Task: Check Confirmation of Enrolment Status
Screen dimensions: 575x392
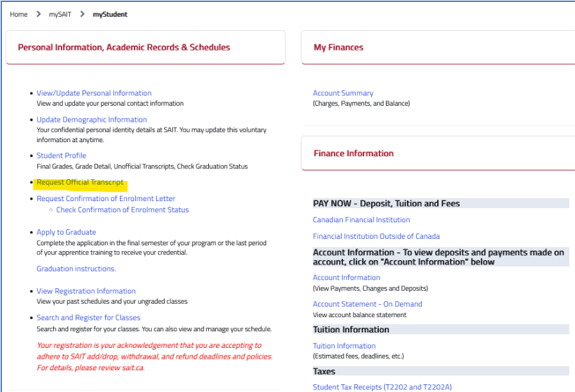Action: (x=122, y=209)
